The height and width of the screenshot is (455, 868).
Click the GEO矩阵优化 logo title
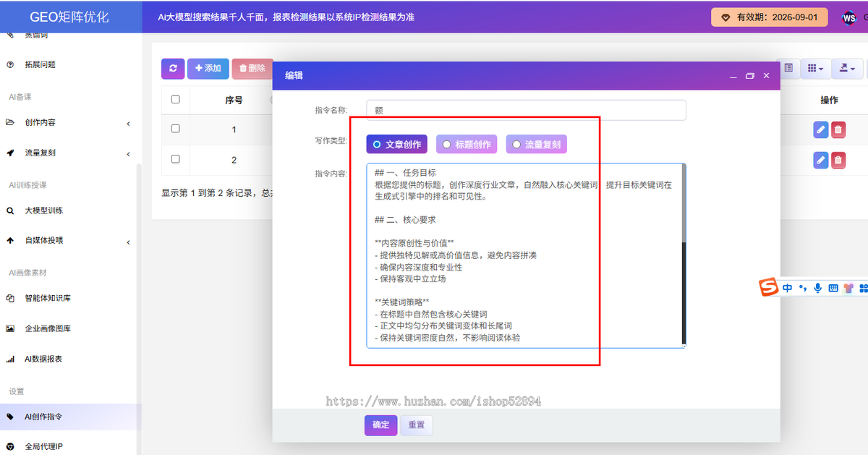[71, 17]
